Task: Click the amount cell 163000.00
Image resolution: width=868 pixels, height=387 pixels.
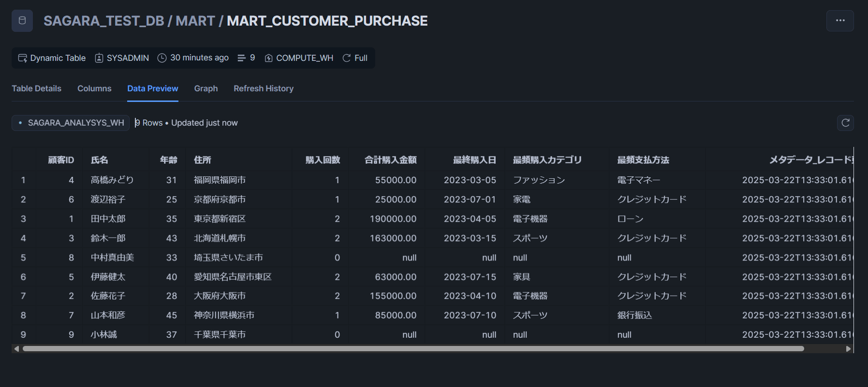Action: coord(393,238)
